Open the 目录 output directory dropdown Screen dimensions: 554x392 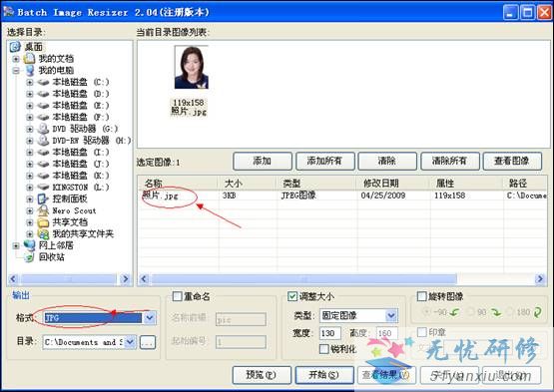[x=130, y=342]
